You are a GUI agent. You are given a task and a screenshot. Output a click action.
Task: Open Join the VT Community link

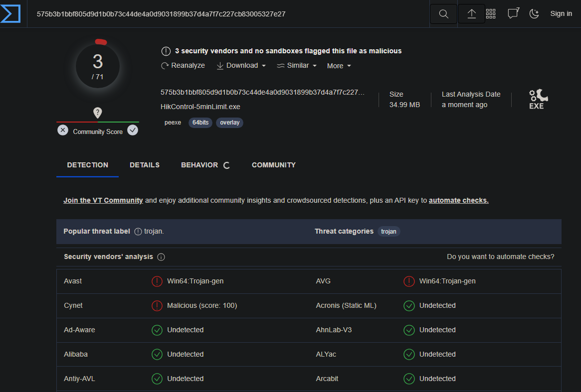click(x=103, y=200)
